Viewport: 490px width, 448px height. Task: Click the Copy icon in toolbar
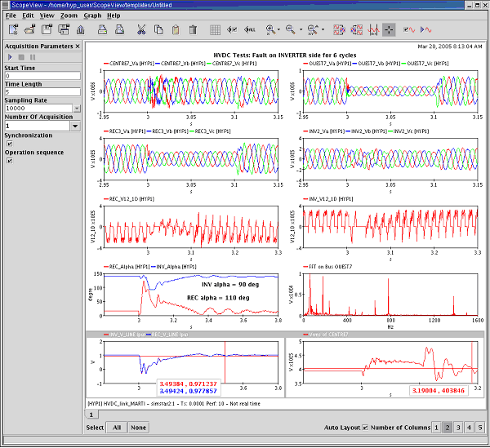pos(158,29)
